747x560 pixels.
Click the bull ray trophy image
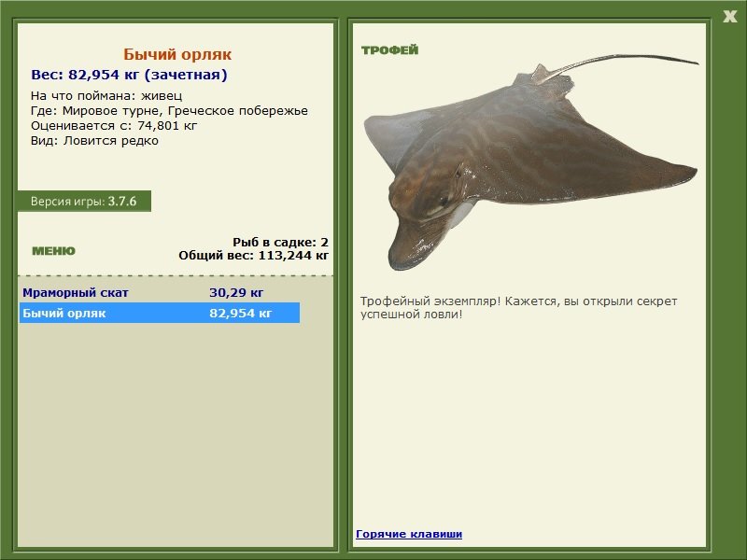(530, 161)
